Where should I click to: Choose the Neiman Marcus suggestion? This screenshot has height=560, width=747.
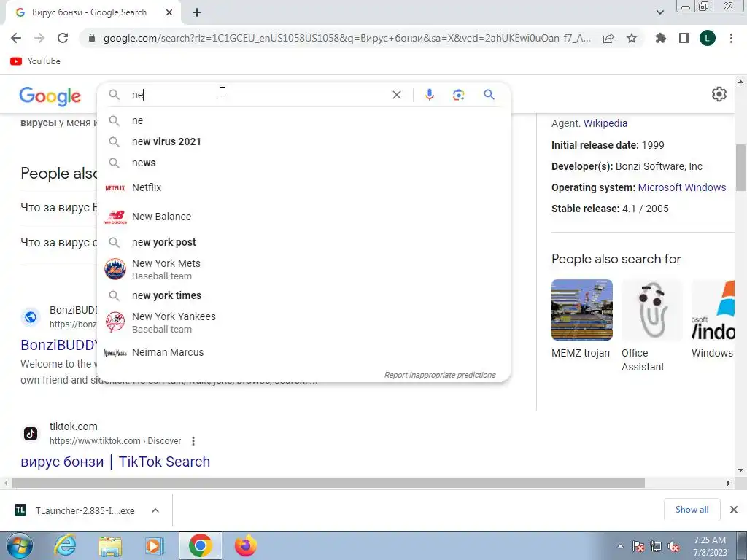coord(303,352)
